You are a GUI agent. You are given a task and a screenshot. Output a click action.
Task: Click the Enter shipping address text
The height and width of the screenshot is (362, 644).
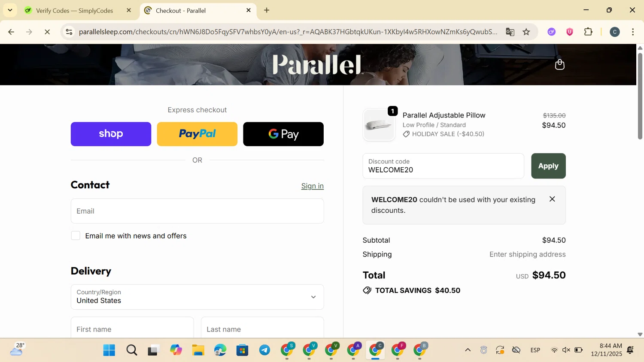(527, 254)
